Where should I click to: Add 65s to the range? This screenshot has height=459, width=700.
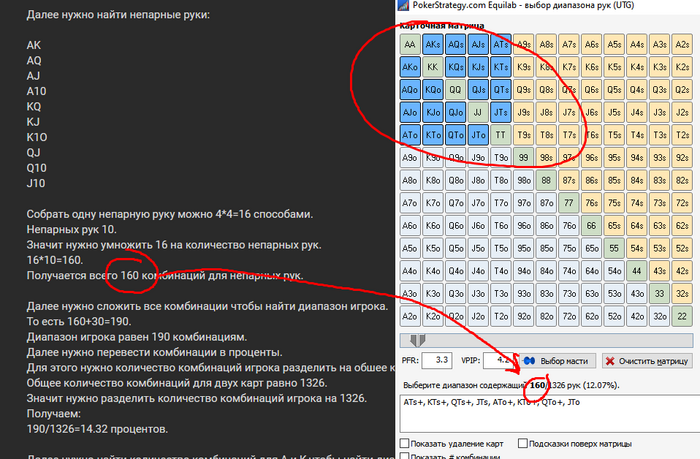(x=614, y=225)
